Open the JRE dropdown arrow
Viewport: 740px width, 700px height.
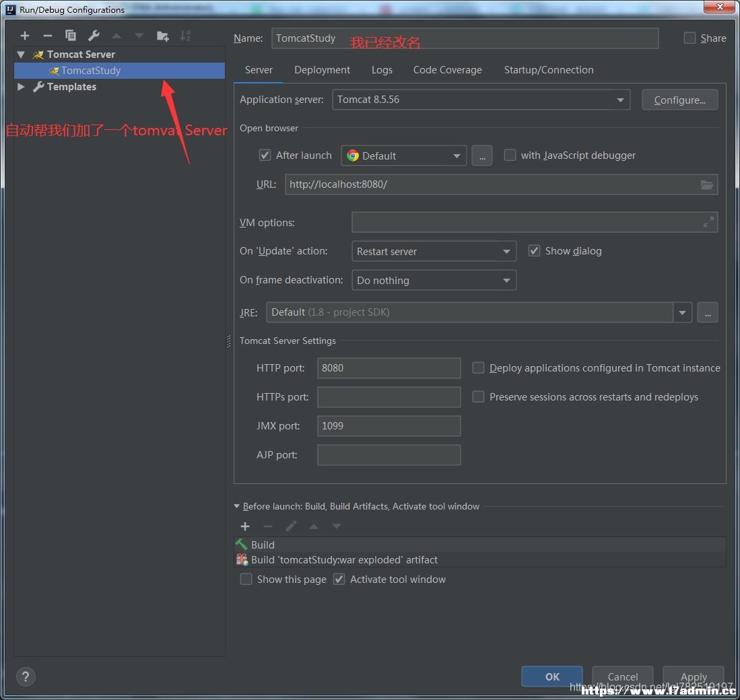click(x=682, y=312)
